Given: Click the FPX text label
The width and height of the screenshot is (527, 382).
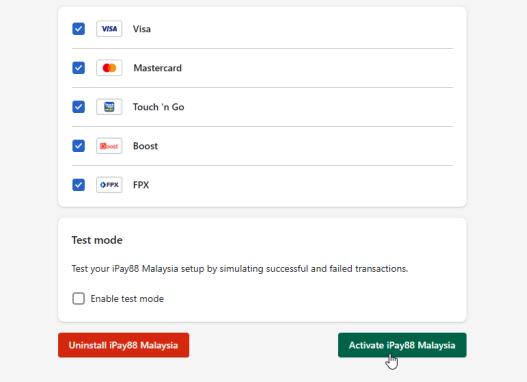Looking at the screenshot, I should click(141, 185).
